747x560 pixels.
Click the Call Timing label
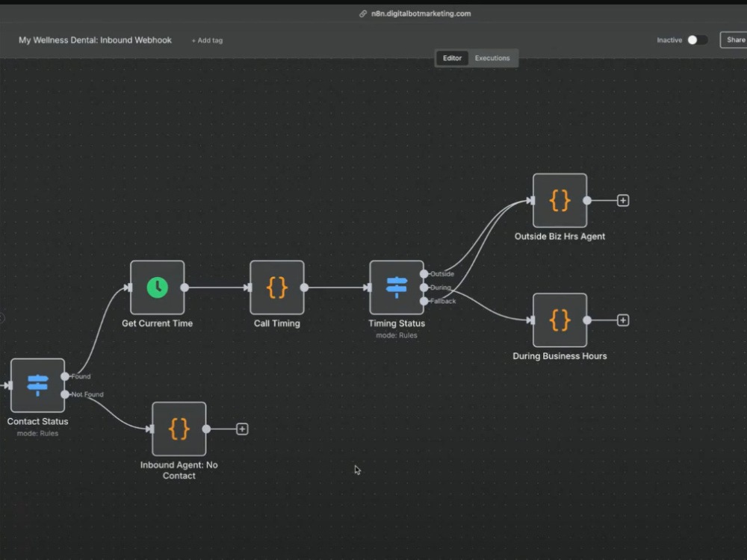coord(277,323)
